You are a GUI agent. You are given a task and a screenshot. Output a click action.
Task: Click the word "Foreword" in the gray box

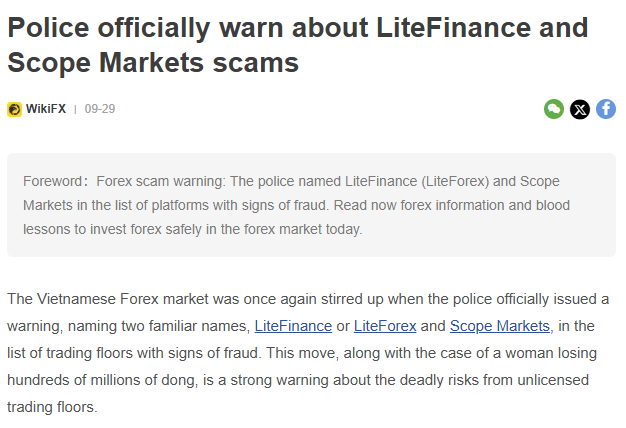[x=55, y=181]
